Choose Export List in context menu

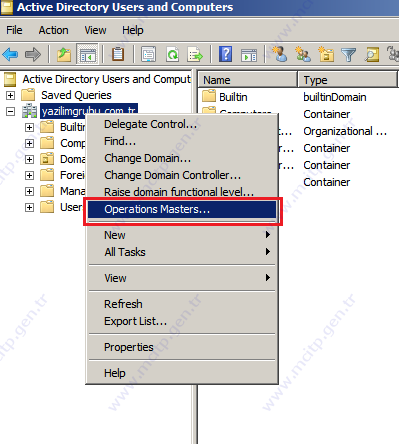[182, 321]
